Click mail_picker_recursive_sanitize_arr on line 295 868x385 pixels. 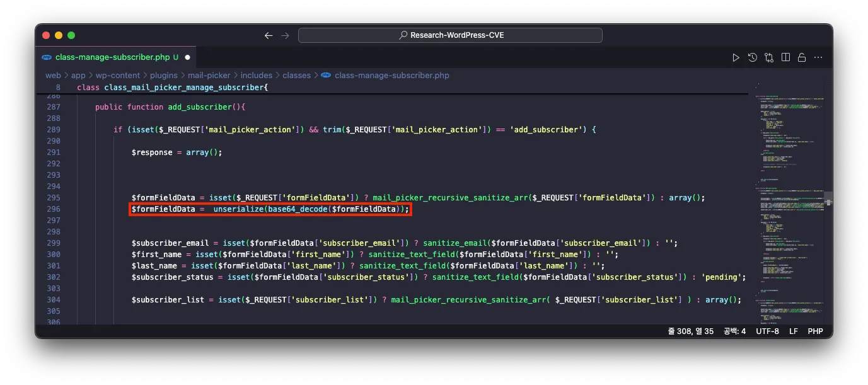coord(450,198)
